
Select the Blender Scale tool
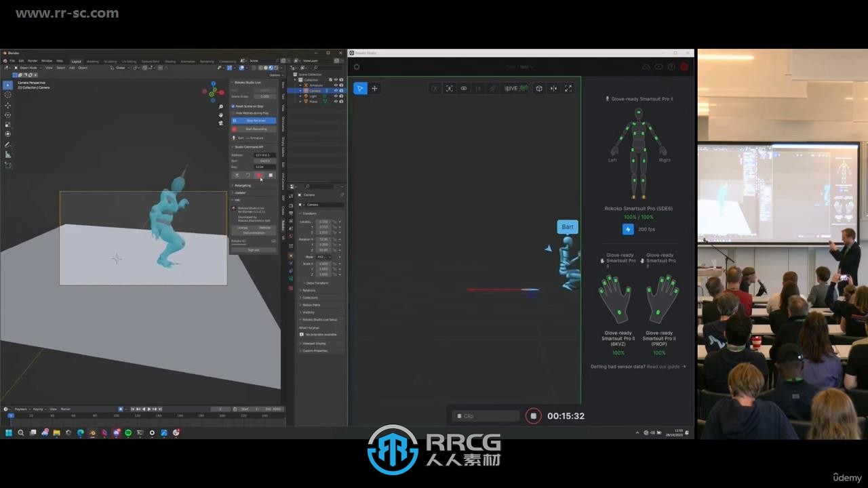8,124
